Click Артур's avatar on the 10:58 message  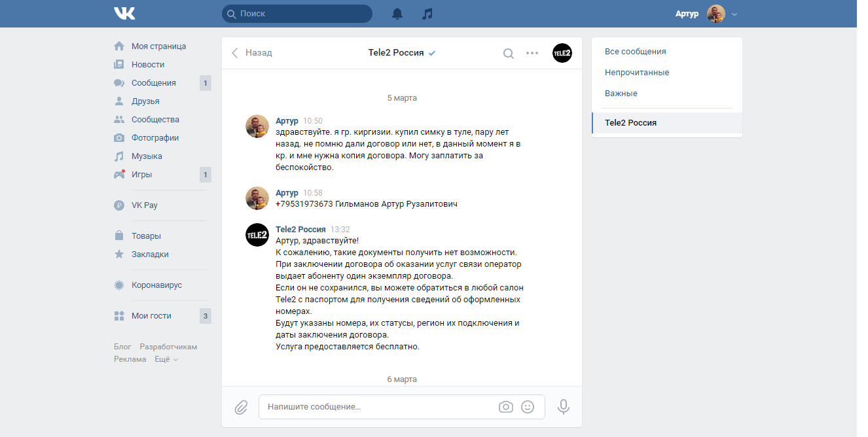[257, 198]
